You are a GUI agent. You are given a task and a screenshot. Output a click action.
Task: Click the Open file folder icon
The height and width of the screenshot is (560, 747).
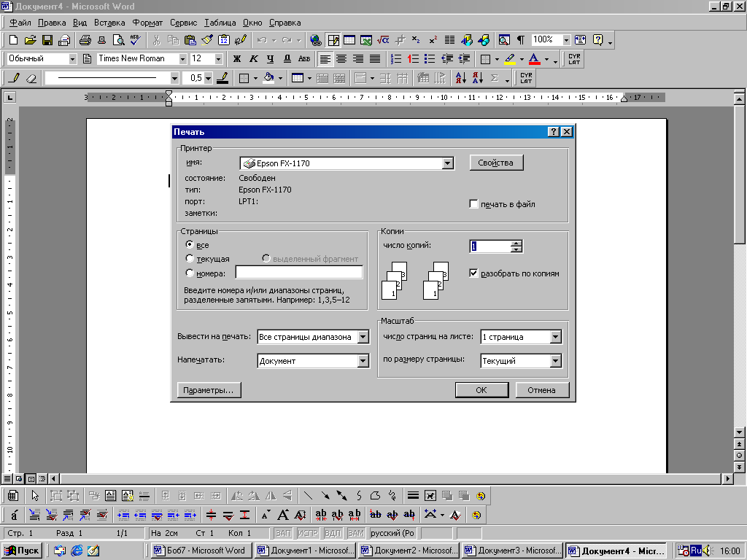[30, 40]
